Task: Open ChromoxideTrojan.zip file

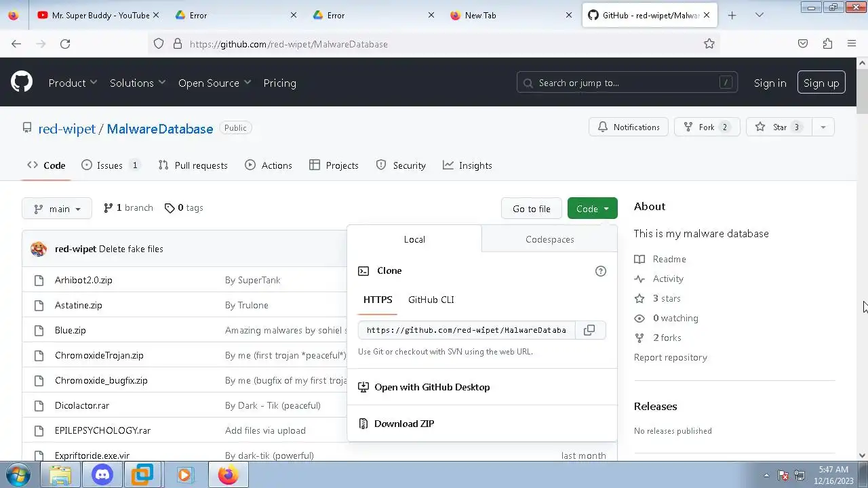Action: [99, 355]
